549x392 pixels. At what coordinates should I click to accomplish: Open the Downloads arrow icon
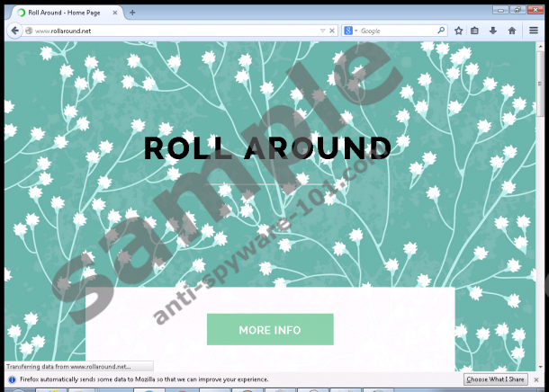click(x=493, y=31)
